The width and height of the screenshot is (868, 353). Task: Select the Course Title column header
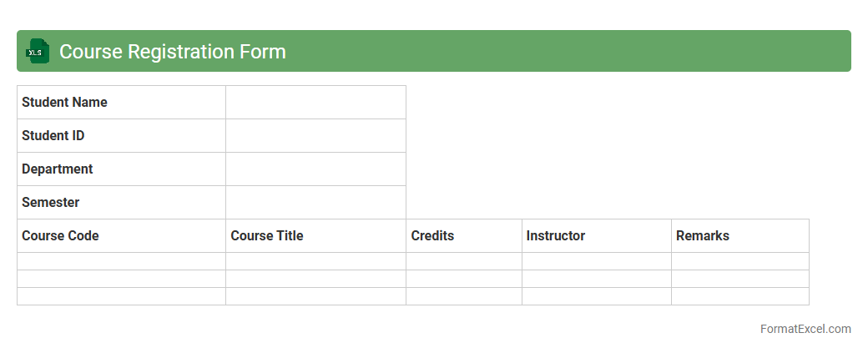tap(315, 236)
